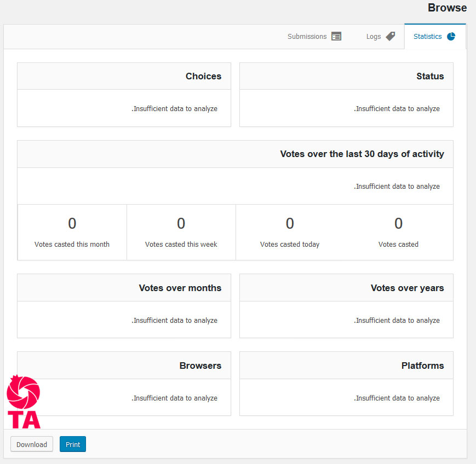This screenshot has height=464, width=476.
Task: Click the Submissions list icon
Action: coord(336,37)
